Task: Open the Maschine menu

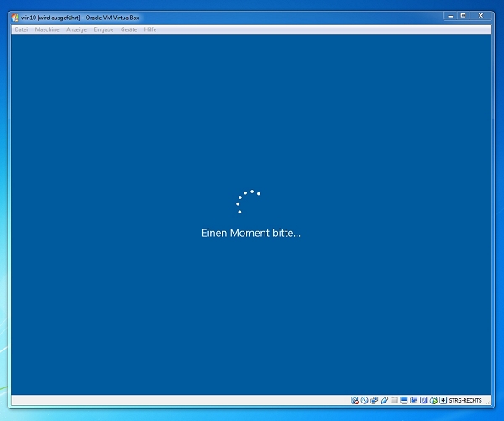Action: pyautogui.click(x=47, y=29)
